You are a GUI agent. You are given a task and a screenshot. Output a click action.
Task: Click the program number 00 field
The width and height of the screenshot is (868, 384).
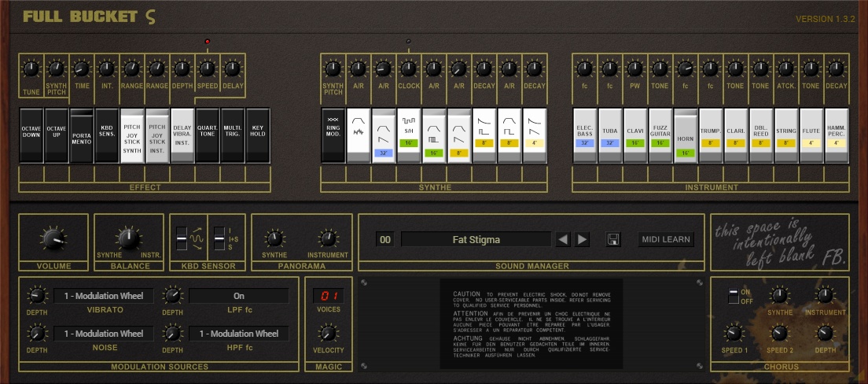tap(385, 239)
